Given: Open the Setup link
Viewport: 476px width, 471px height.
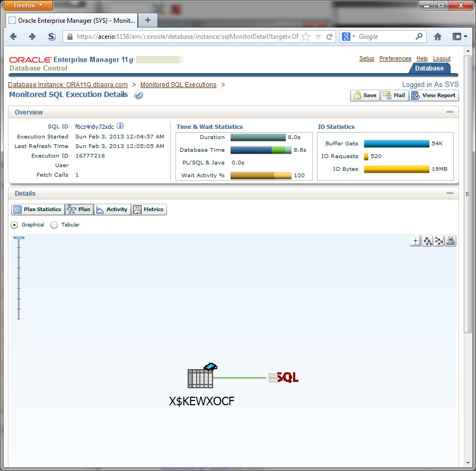Looking at the screenshot, I should pos(367,58).
